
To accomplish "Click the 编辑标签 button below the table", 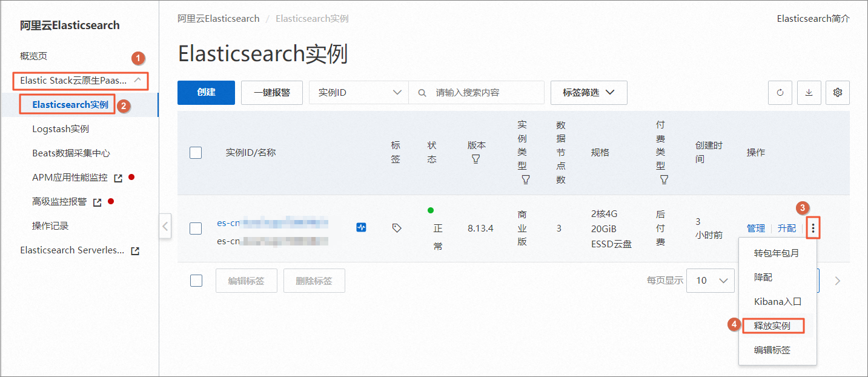I will [x=247, y=281].
